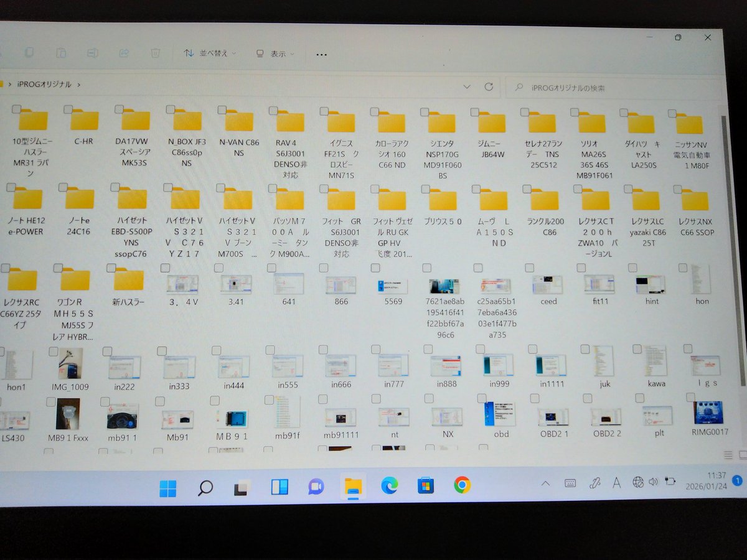Screen dimensions: 747x560
Task: Tick the checkbox on the ceed image
Action: tap(529, 268)
